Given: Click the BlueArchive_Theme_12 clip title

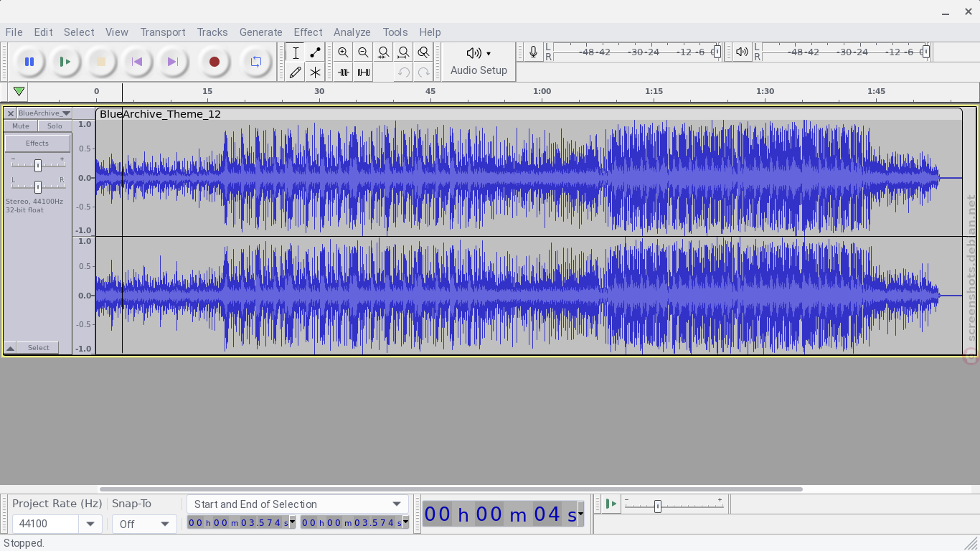Looking at the screenshot, I should [x=160, y=114].
